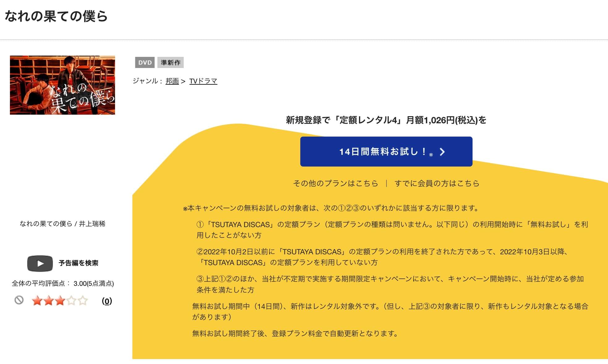Expand その他のプランはこちら to see other plans

[x=335, y=183]
